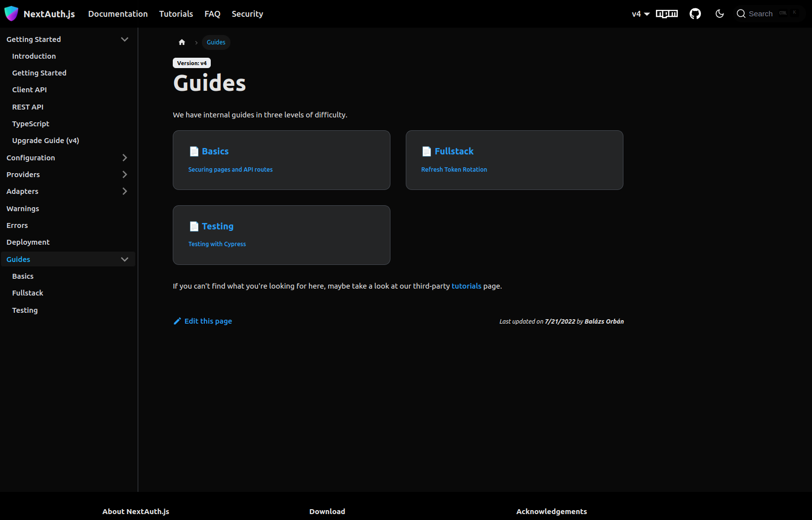Screen dimensions: 812x520
Task: Click the NextAuth.js brand title
Action: pyautogui.click(x=49, y=14)
